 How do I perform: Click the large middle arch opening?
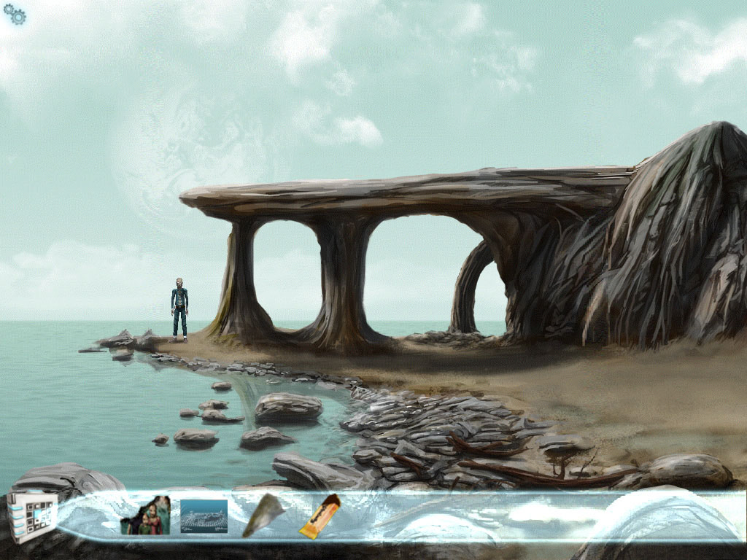pos(416,273)
